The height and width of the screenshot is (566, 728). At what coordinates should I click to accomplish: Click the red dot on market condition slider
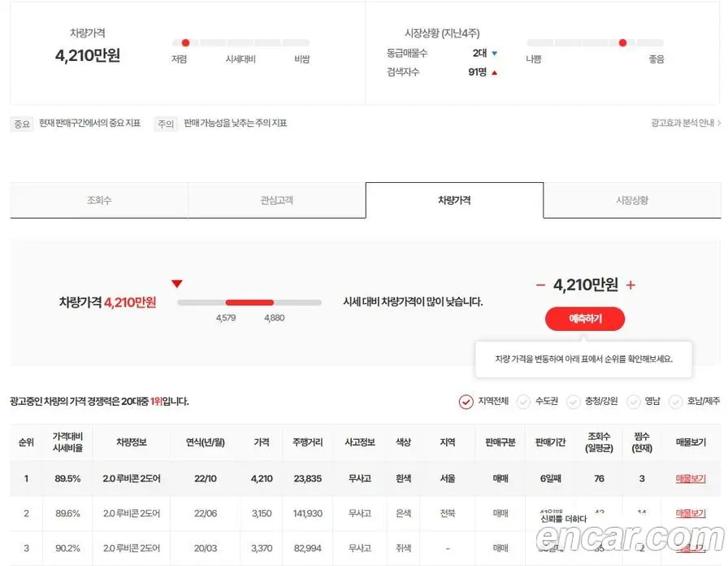pyautogui.click(x=622, y=43)
